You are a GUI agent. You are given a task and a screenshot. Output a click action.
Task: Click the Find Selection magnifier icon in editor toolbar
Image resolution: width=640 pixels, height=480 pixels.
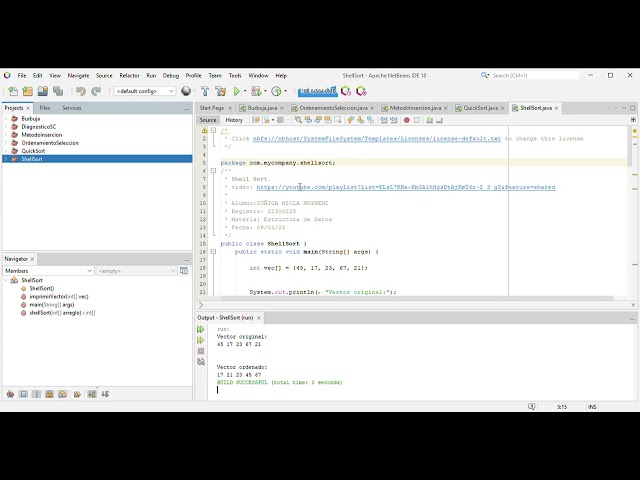298,120
